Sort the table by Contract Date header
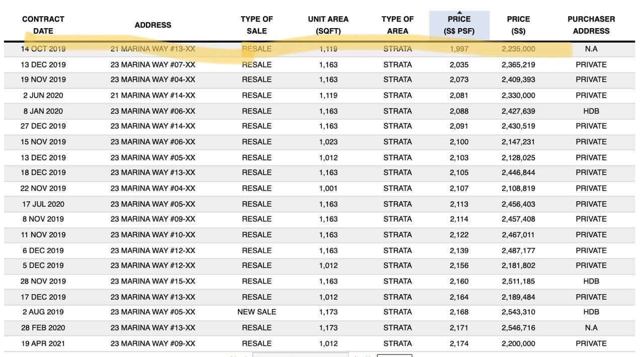The height and width of the screenshot is (357, 644). click(x=43, y=25)
